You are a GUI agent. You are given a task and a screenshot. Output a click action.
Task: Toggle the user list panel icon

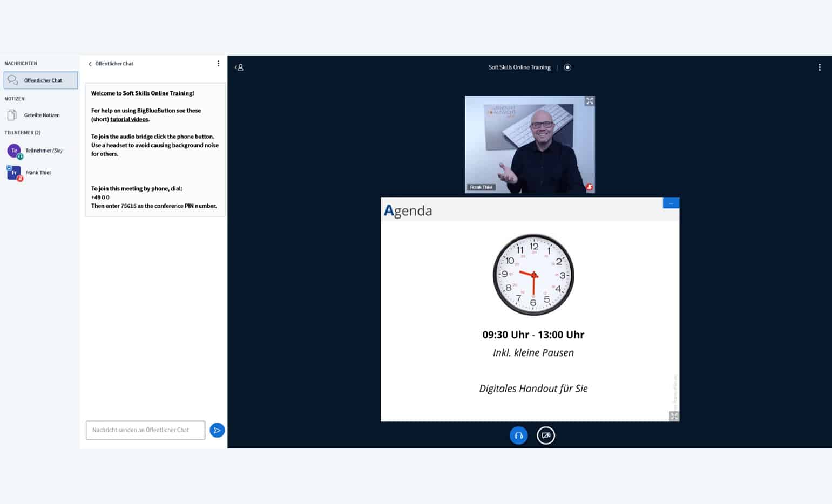[x=240, y=67]
